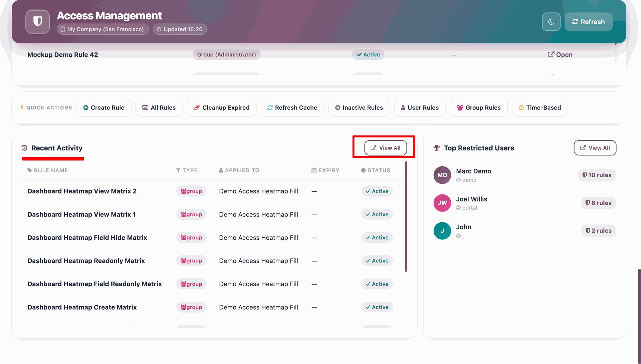This screenshot has height=364, width=641.
Task: Open User Rules filter
Action: point(420,108)
